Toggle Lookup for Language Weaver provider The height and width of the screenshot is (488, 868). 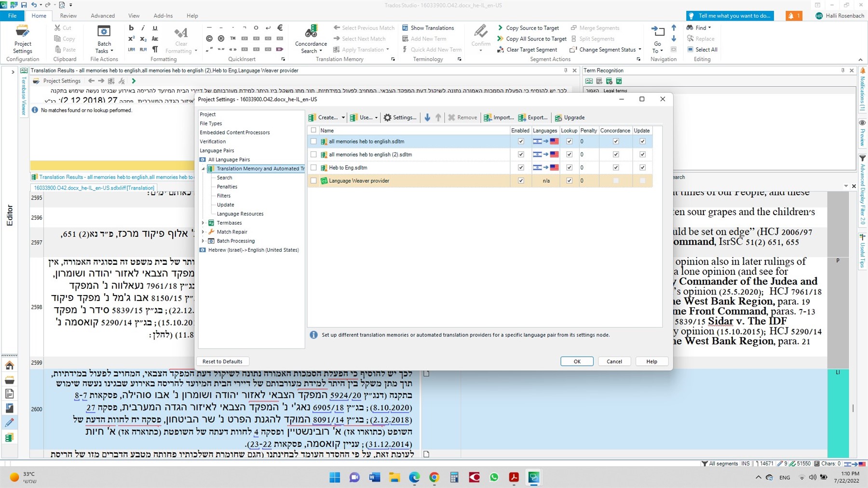(570, 180)
